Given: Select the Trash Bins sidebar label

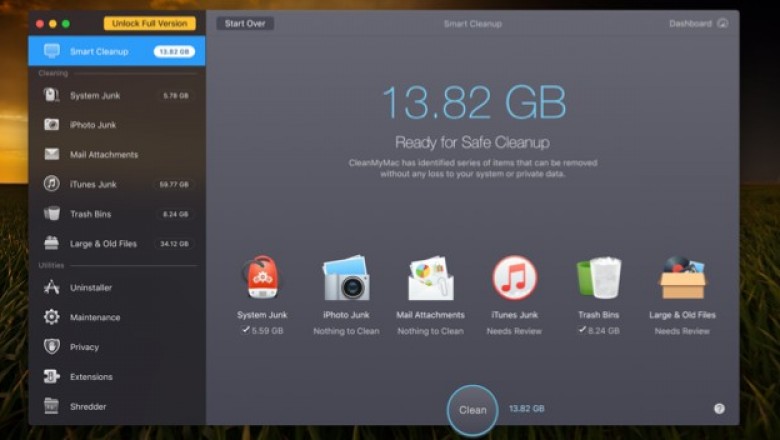Looking at the screenshot, I should click(91, 214).
